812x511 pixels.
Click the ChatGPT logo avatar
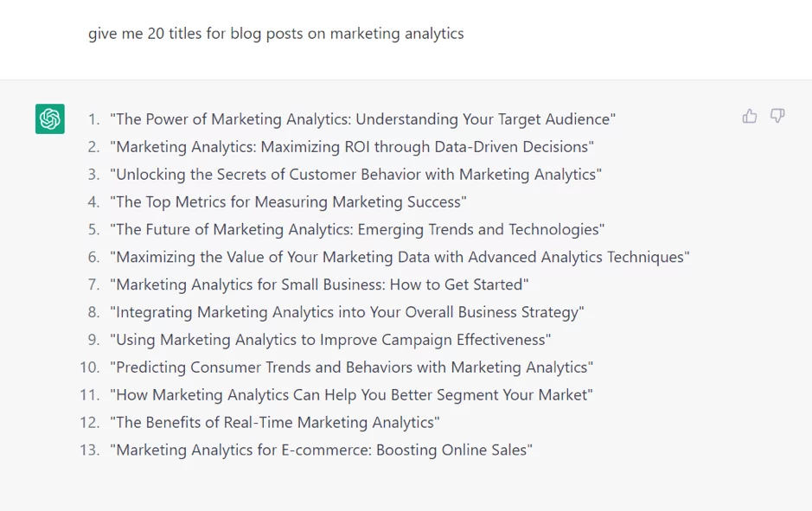50,118
